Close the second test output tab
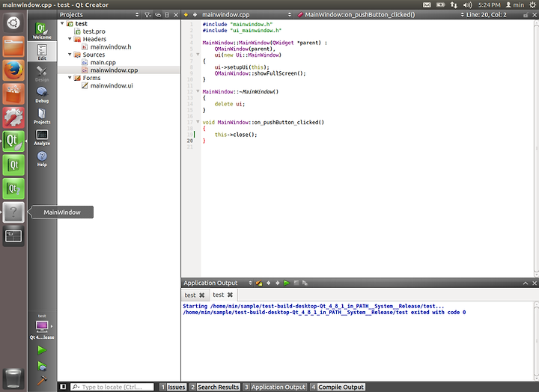 click(x=230, y=295)
